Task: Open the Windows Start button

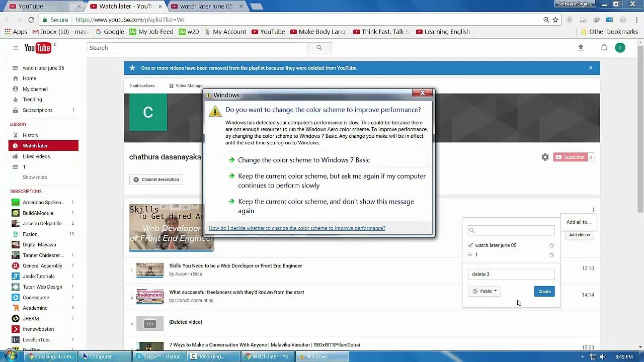Action: click(x=11, y=356)
